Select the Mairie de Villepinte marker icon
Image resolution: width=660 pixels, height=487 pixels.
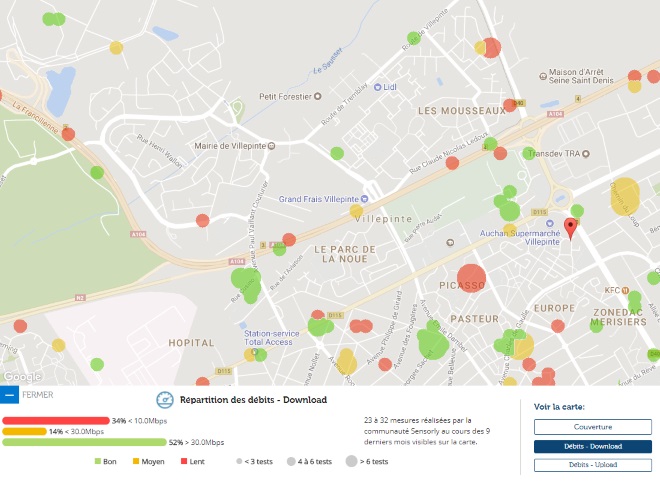point(272,146)
